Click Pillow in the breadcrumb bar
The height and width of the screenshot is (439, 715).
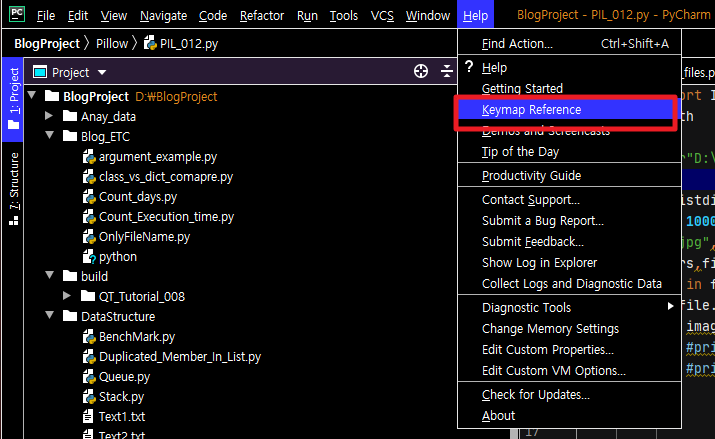[x=112, y=44]
